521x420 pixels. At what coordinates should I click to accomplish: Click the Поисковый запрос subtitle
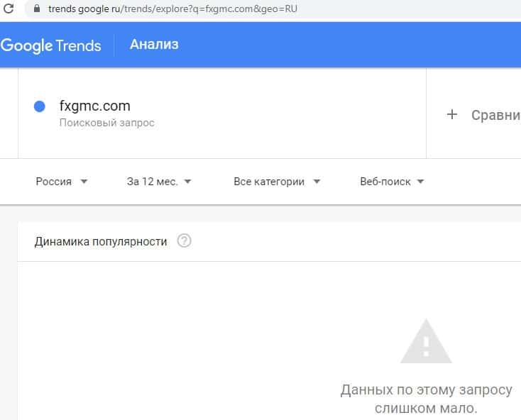106,123
